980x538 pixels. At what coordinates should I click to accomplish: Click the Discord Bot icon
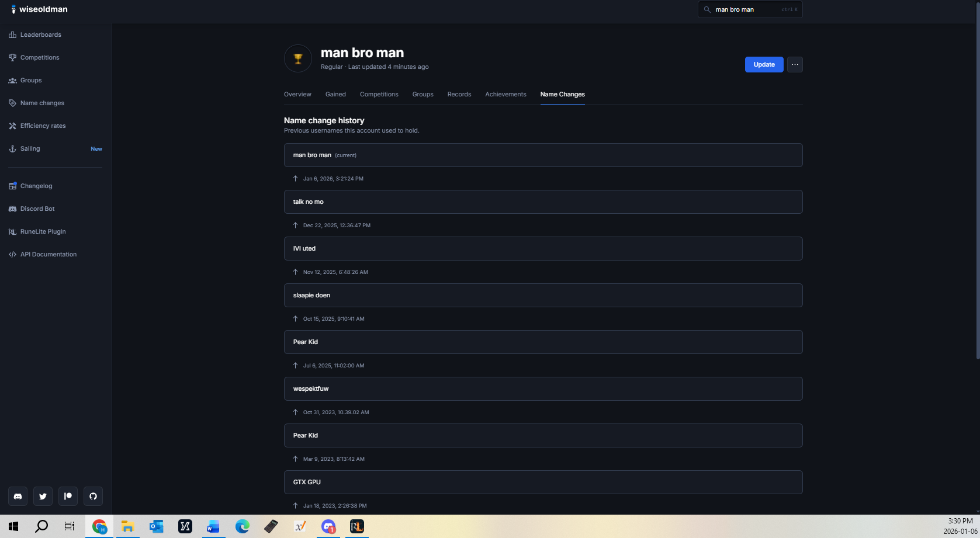click(12, 209)
